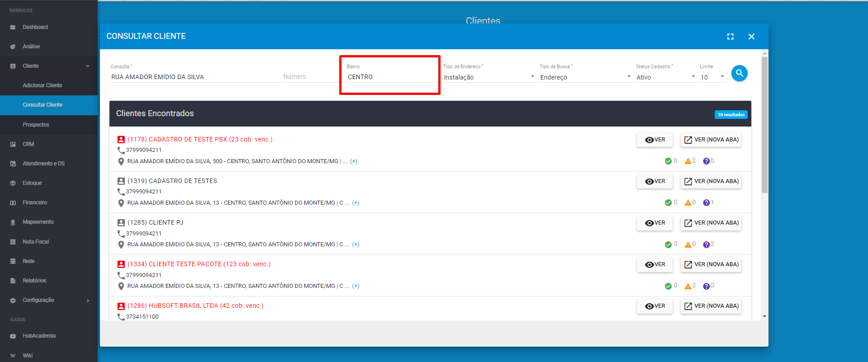Click phone number 3734151100
868x362 pixels.
(142, 317)
